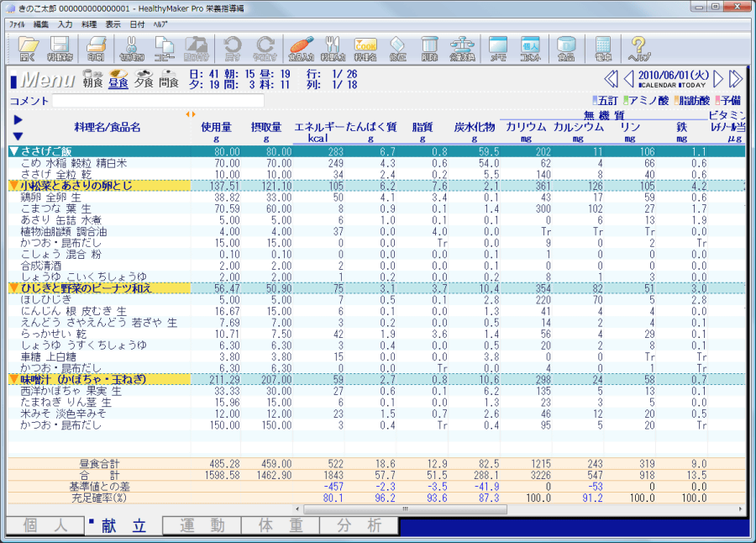Open dish input via fork and knife icon
This screenshot has height=543, width=756.
click(333, 49)
